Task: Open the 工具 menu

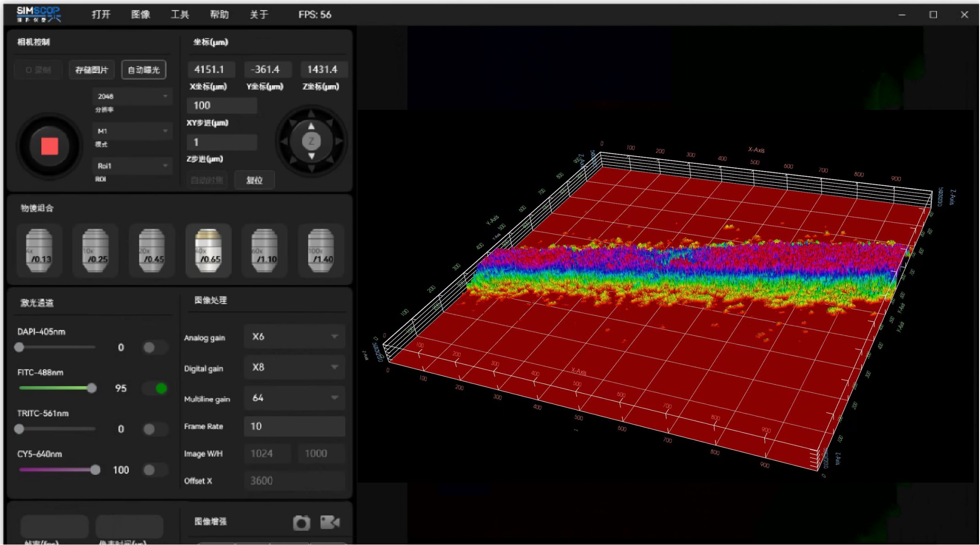Action: (x=180, y=15)
